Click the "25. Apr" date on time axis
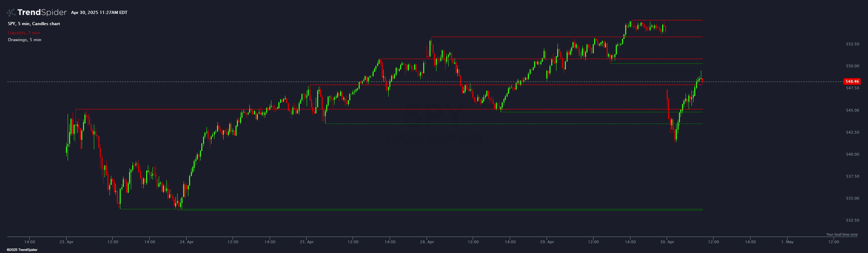This screenshot has width=868, height=253. click(x=307, y=242)
